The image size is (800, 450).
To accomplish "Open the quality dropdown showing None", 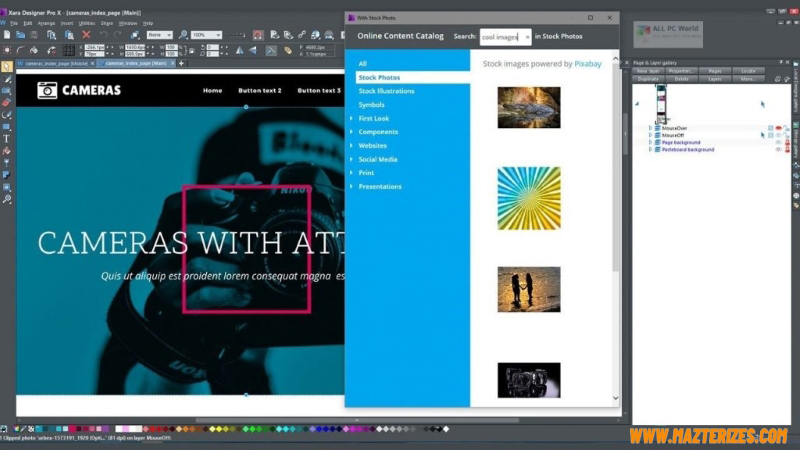I will (160, 35).
